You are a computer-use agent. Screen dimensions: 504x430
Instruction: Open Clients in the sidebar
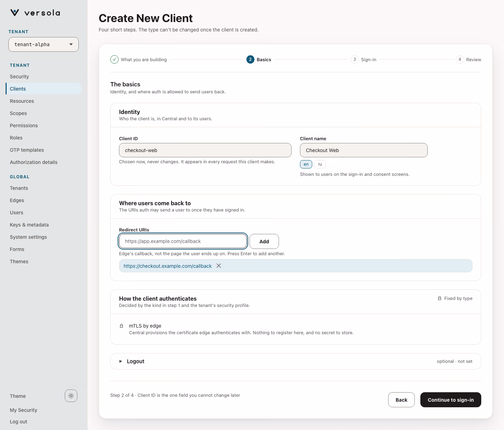click(x=44, y=89)
